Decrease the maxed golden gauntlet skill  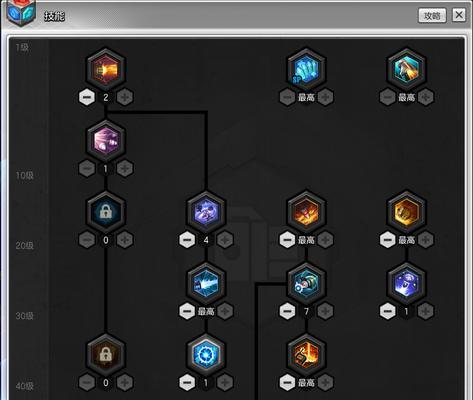[x=388, y=240]
